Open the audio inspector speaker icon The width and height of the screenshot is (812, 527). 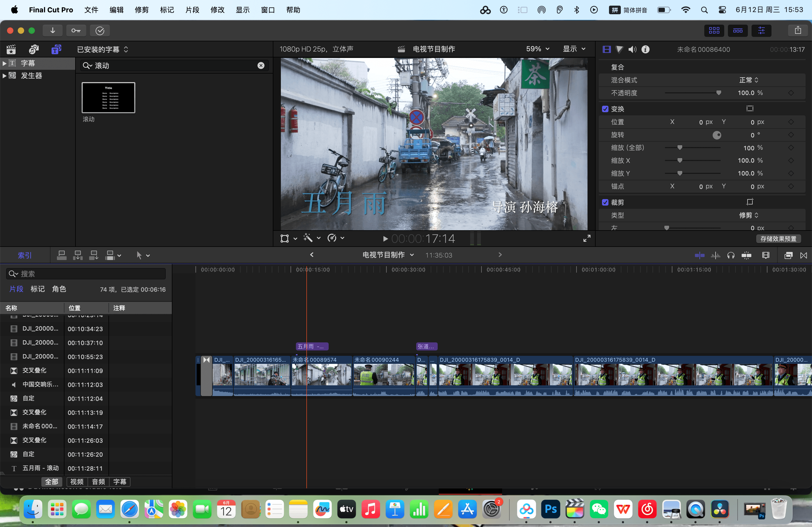coord(632,49)
